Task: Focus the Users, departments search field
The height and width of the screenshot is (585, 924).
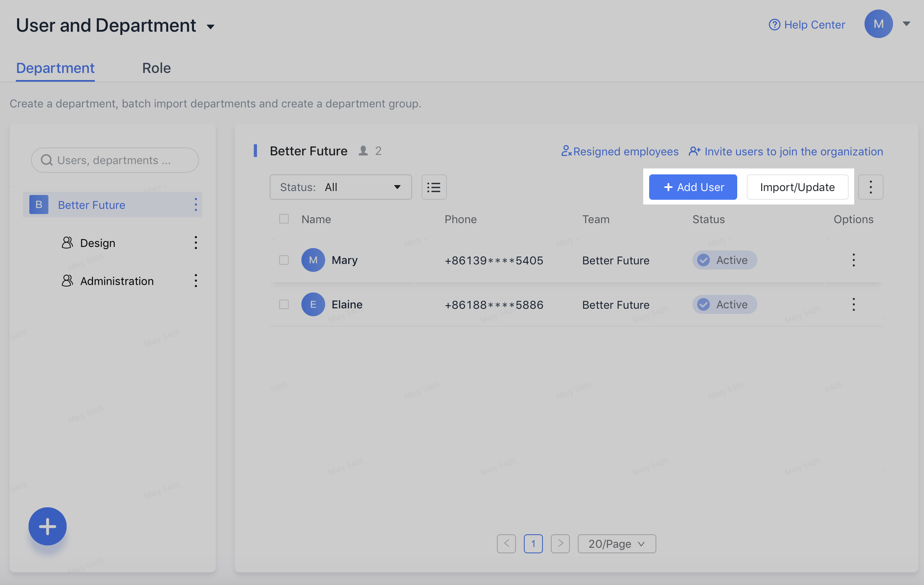Action: coord(115,160)
